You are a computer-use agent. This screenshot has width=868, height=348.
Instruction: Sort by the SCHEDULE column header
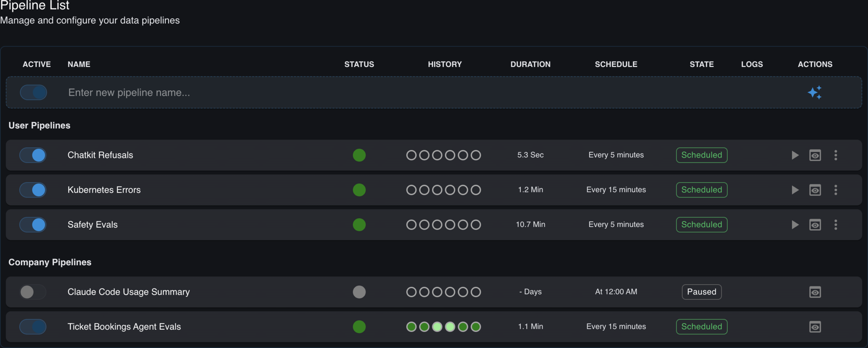tap(616, 64)
